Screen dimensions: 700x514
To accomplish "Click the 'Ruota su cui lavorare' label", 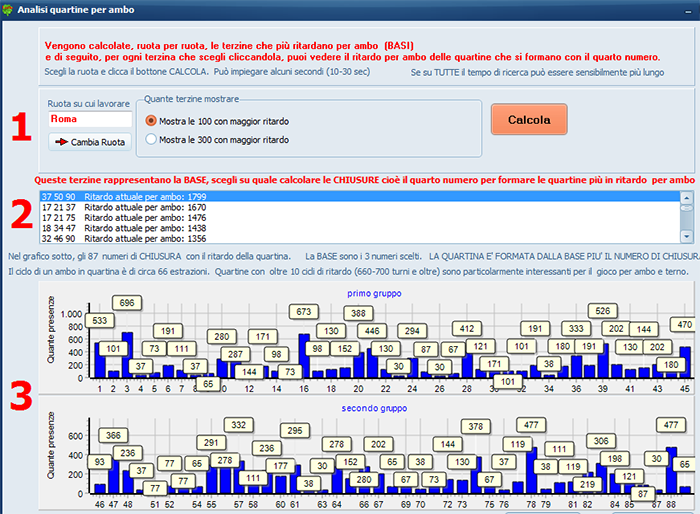I will (x=88, y=104).
